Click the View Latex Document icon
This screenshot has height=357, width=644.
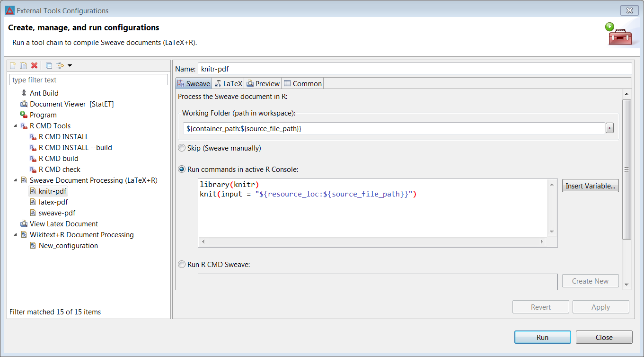click(24, 224)
